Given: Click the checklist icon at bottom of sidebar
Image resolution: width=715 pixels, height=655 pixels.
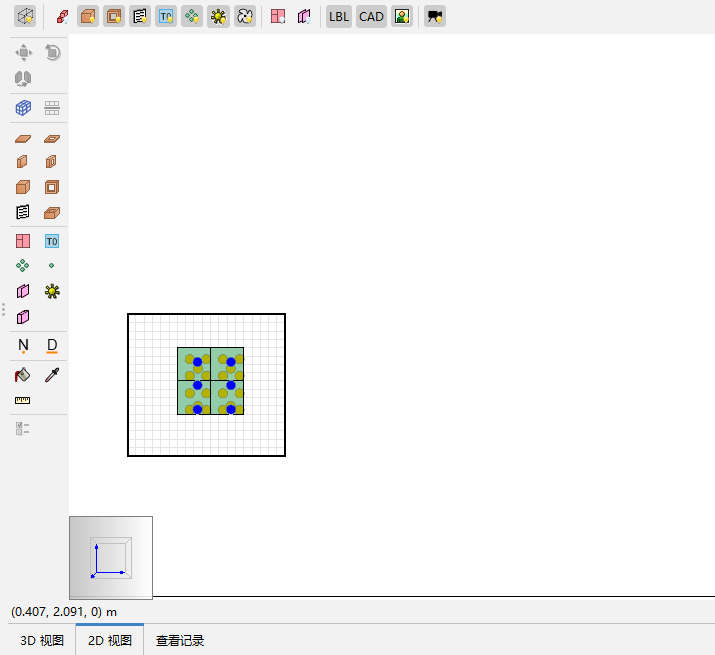Looking at the screenshot, I should point(23,428).
